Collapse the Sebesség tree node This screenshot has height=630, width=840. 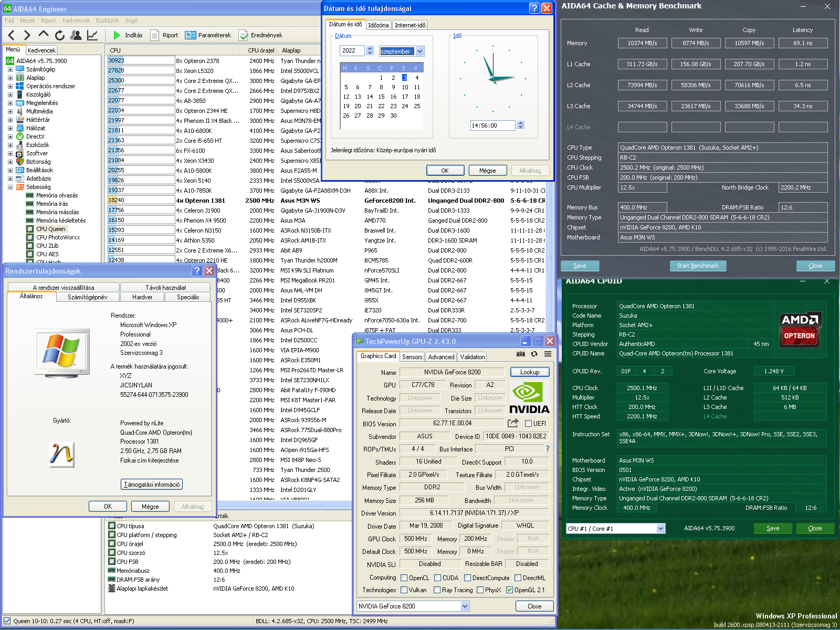(10, 187)
